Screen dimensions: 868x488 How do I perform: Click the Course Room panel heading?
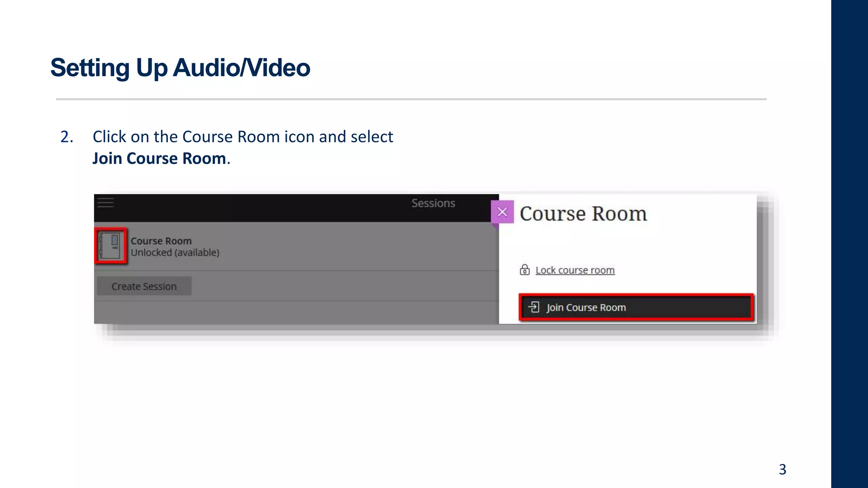click(x=583, y=213)
